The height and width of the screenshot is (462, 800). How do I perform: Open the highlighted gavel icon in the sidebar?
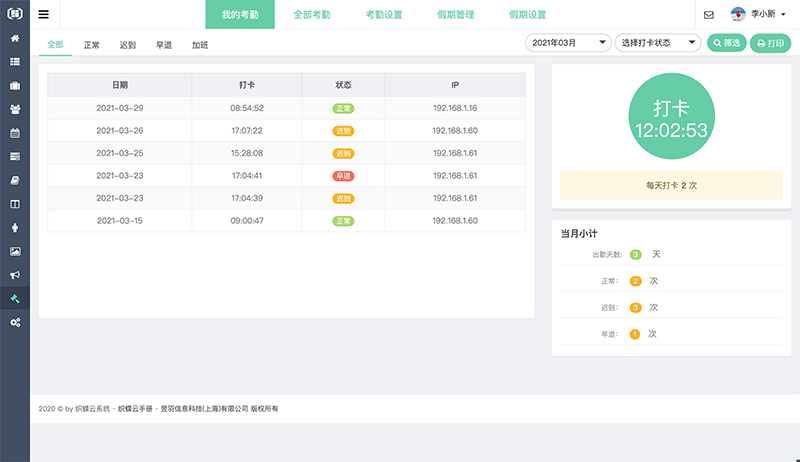(x=15, y=299)
